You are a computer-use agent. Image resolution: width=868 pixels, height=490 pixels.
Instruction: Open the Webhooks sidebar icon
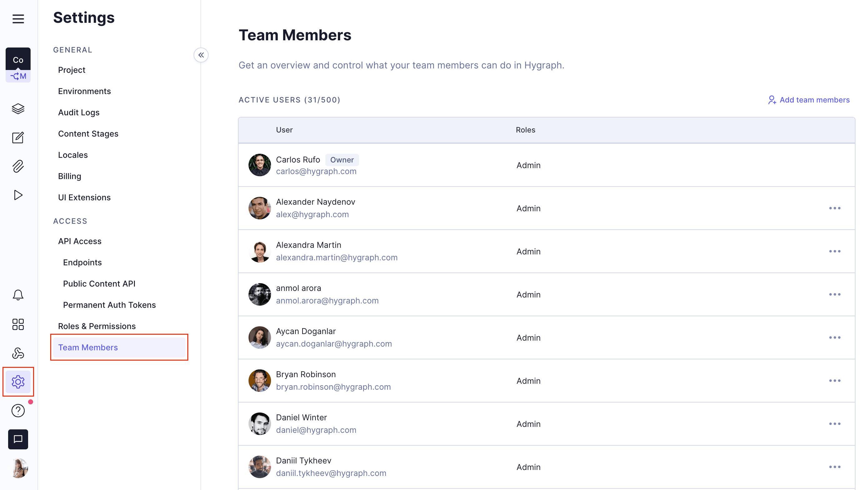point(18,353)
